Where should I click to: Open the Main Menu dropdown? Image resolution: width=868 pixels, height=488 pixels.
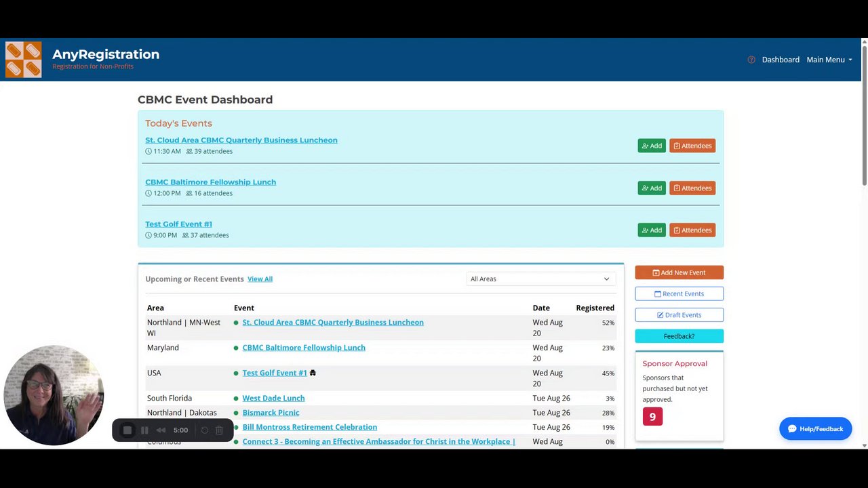coord(829,60)
